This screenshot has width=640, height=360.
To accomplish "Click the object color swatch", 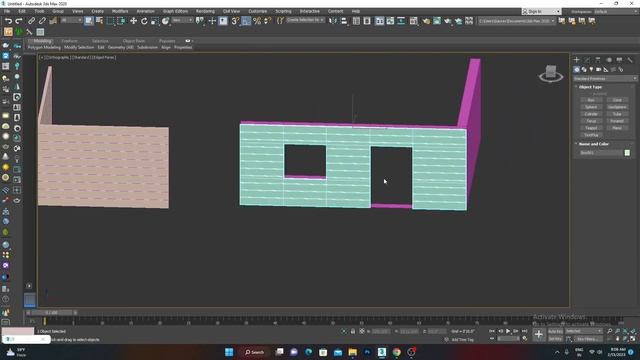I will point(627,153).
